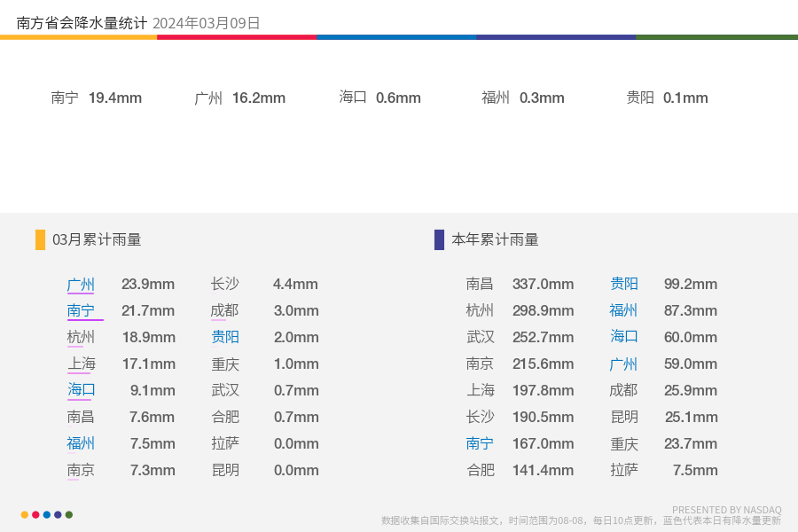Open the 海口 link in the March list
Image resolution: width=798 pixels, height=532 pixels.
pos(81,390)
